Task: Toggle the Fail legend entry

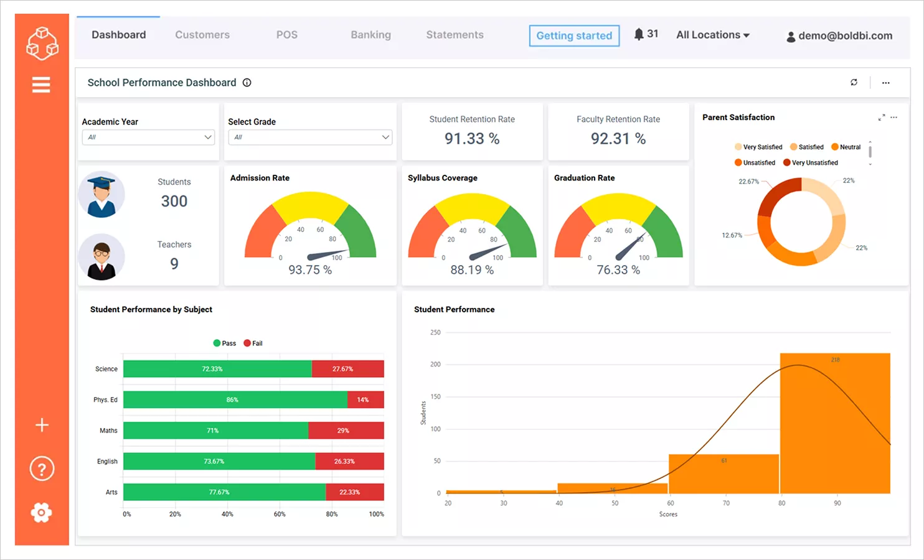Action: click(x=253, y=343)
